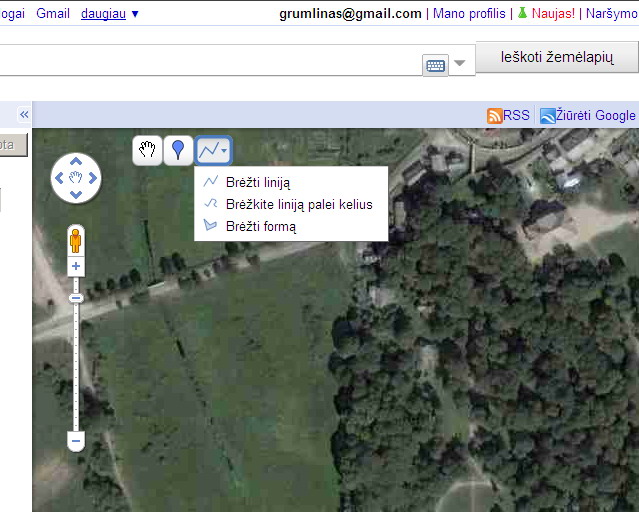The height and width of the screenshot is (512, 639).
Task: Choose 'Brėžti liniją' from menu
Action: pos(258,182)
